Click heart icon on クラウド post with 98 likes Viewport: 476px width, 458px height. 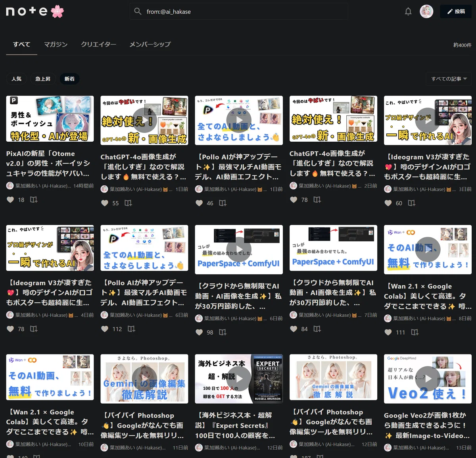point(199,332)
